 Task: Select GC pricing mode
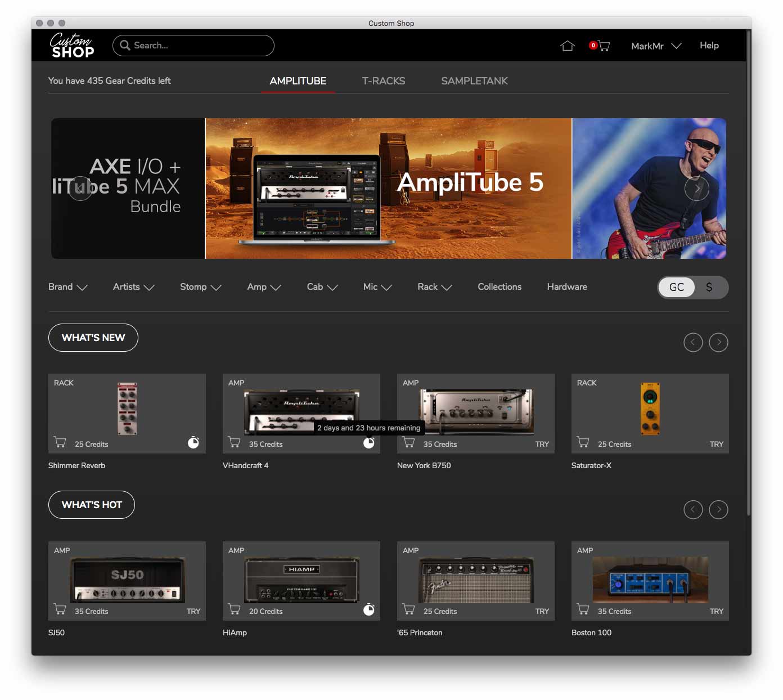pyautogui.click(x=677, y=288)
